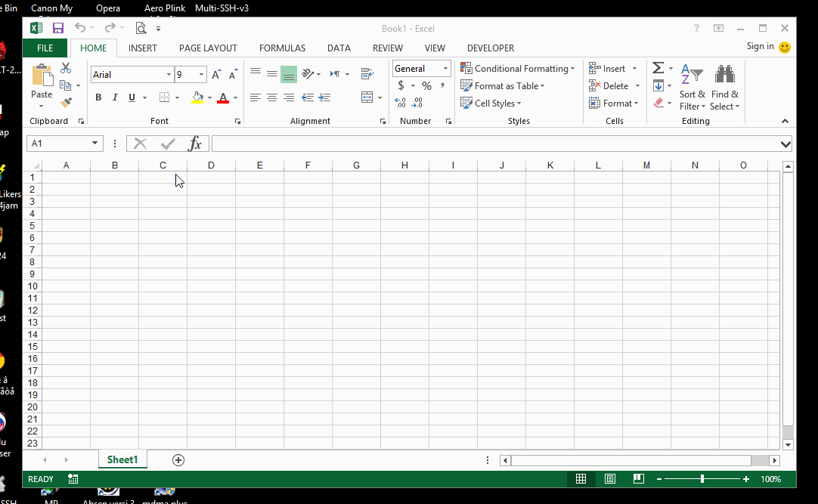The image size is (818, 504).
Task: Toggle center alignment
Action: [271, 97]
